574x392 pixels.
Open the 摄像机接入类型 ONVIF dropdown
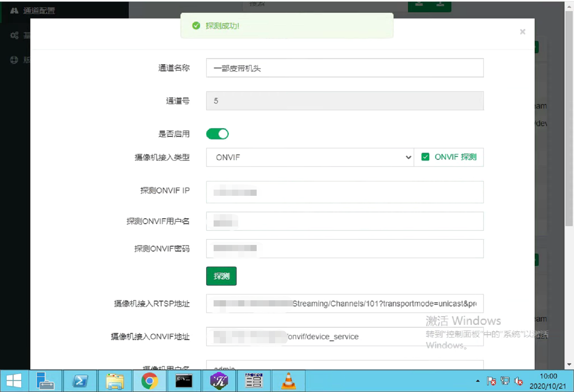click(310, 157)
